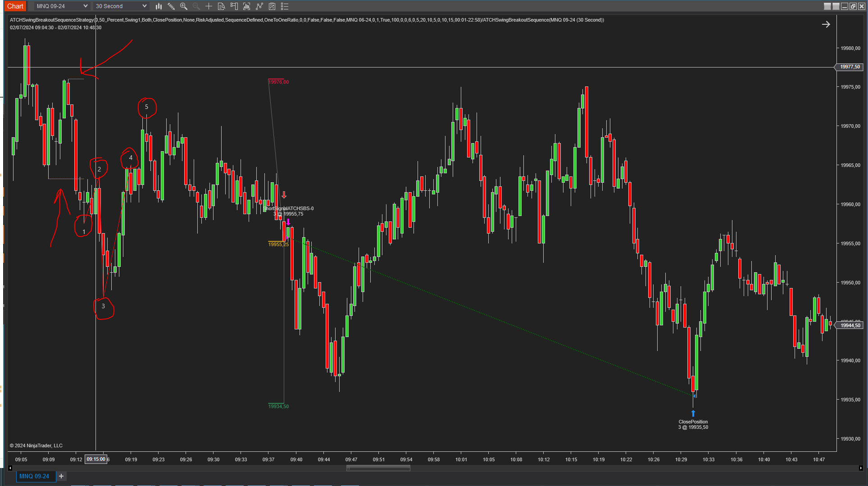Screen dimensions: 868x486
Task: Click the ClosePosition 3 @ 19935,50 annotation
Action: (693, 425)
